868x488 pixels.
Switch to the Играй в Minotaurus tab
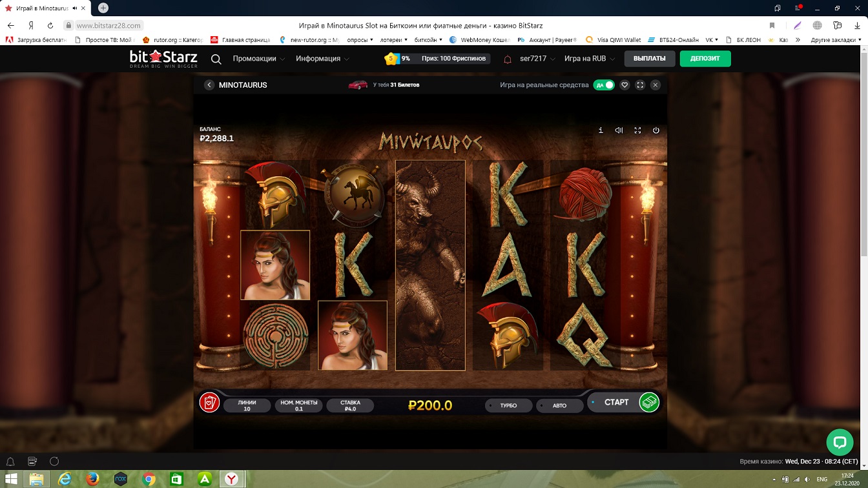coord(45,8)
